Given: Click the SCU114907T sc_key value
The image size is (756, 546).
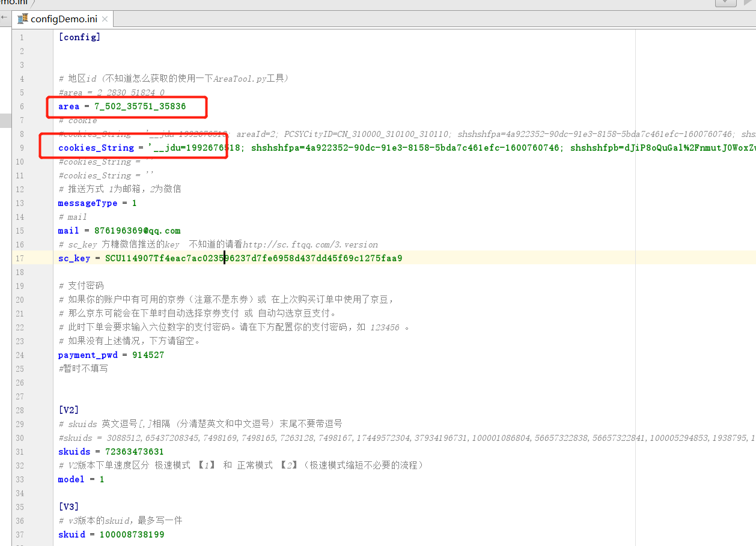Looking at the screenshot, I should coord(254,258).
